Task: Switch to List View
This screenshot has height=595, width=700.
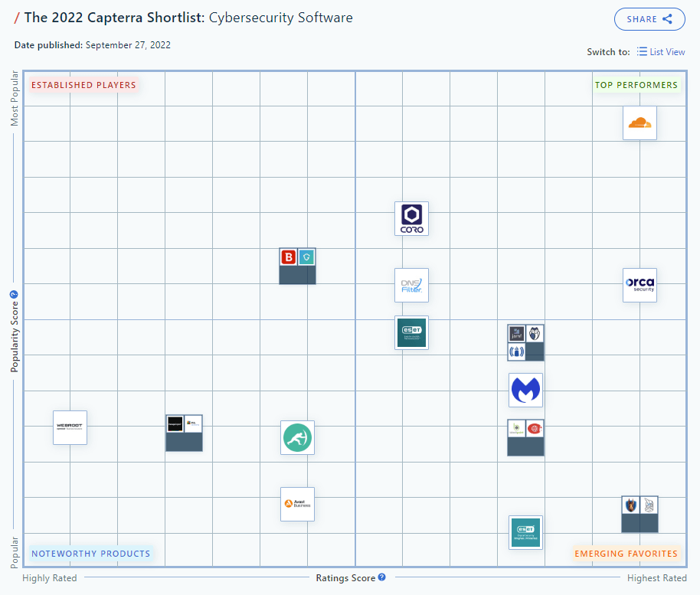Action: coord(661,52)
